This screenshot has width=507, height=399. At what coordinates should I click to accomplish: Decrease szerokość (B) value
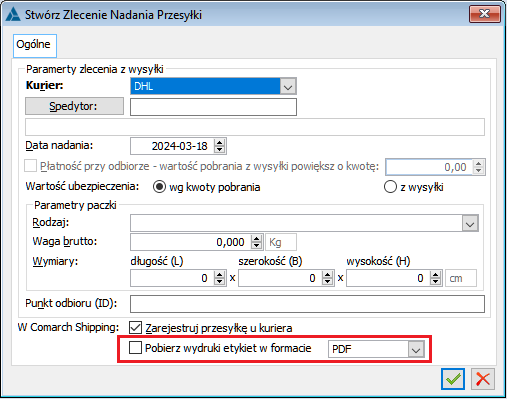[327, 281]
